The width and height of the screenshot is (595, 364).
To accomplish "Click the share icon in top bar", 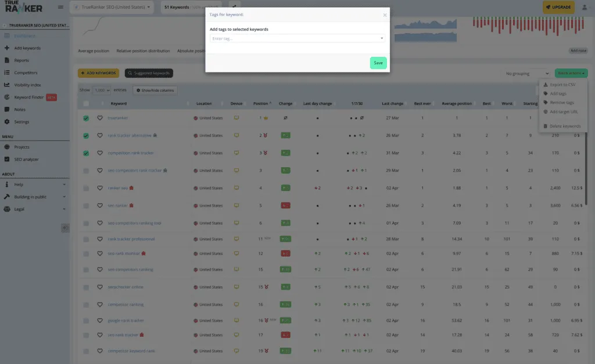I will click(x=234, y=6).
